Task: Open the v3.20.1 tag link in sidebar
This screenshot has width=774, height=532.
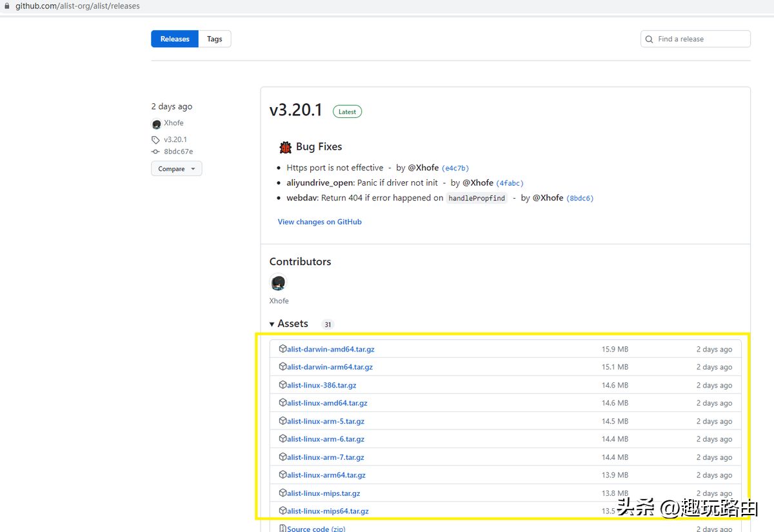Action: pos(175,140)
